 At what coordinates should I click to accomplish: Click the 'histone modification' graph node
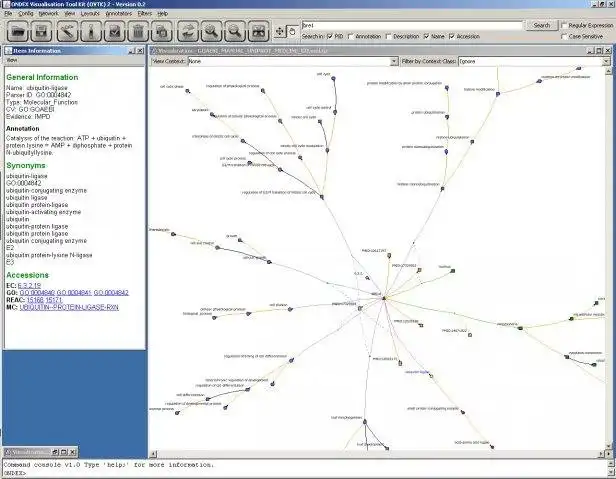pos(498,94)
